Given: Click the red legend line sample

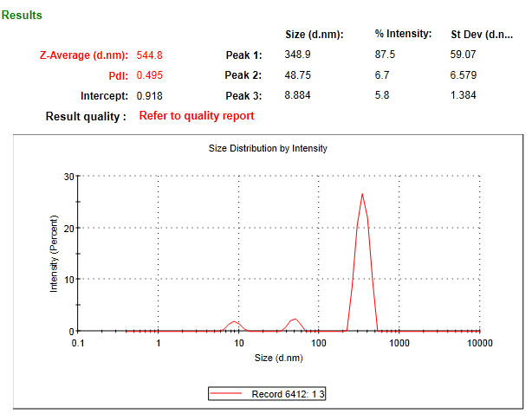Looking at the screenshot, I should (x=228, y=394).
